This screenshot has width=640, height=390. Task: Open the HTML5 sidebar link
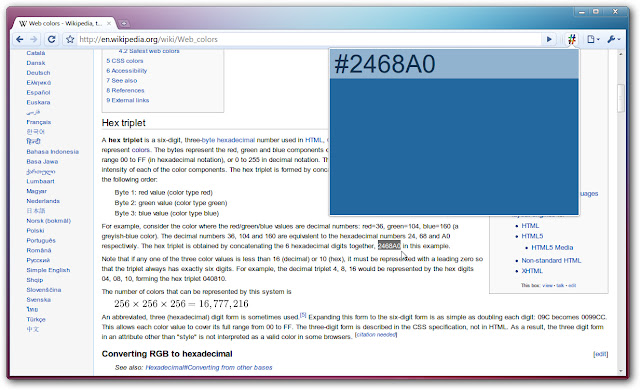coord(532,236)
